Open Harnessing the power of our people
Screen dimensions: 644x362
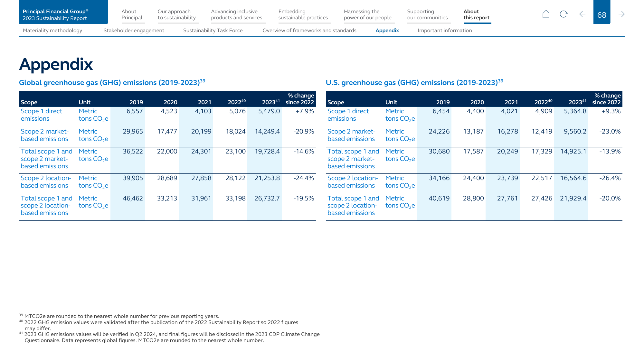[x=368, y=14]
